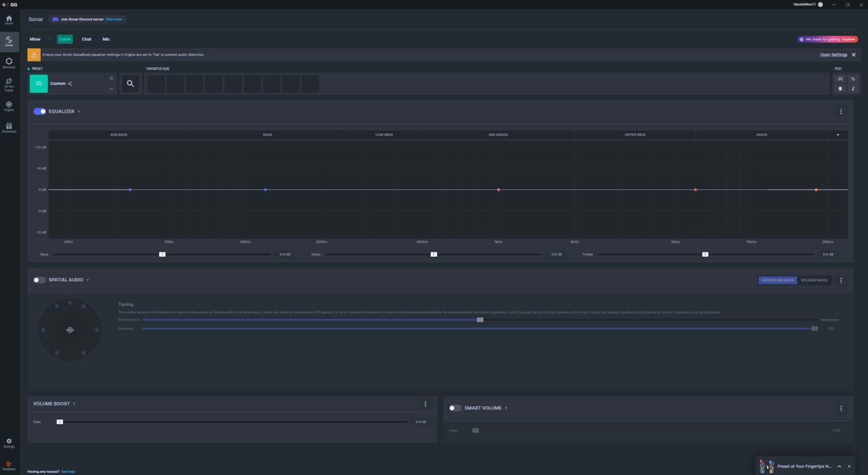
Task: Expand the equalizer band dropdown arrow beside Highs
Action: [838, 135]
